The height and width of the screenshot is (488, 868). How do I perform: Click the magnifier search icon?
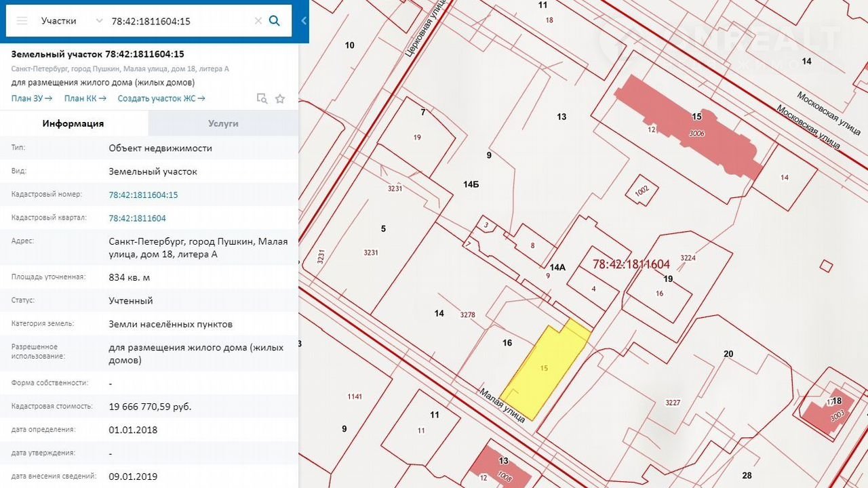(275, 21)
